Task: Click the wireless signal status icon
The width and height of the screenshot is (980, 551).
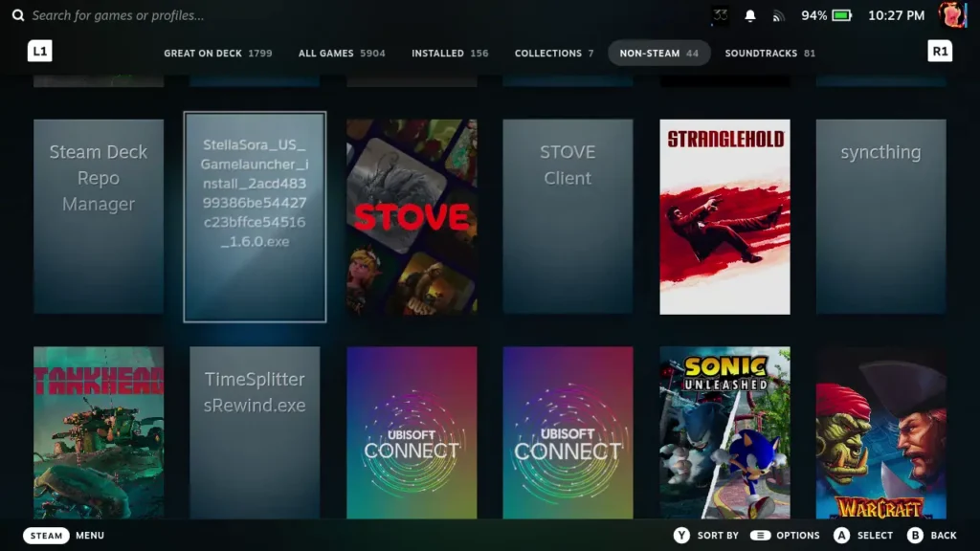Action: 778,16
